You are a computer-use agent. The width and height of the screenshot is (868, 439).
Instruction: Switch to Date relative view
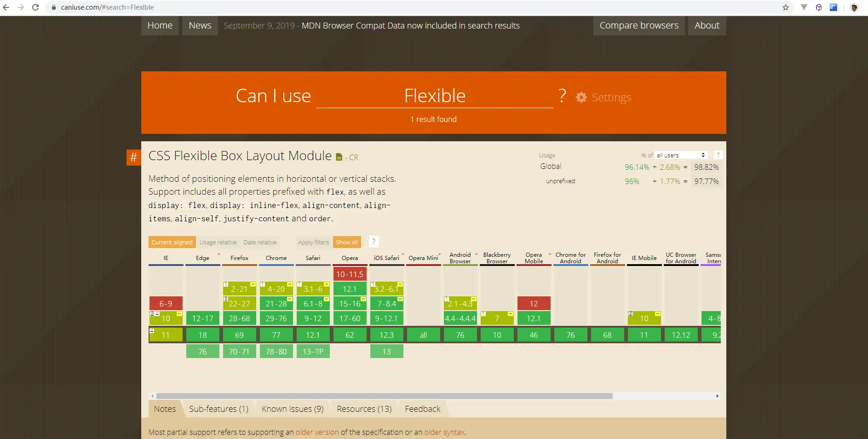[260, 242]
